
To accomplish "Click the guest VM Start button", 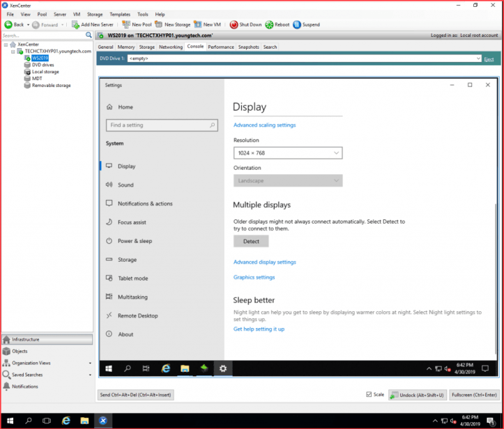I will (109, 368).
